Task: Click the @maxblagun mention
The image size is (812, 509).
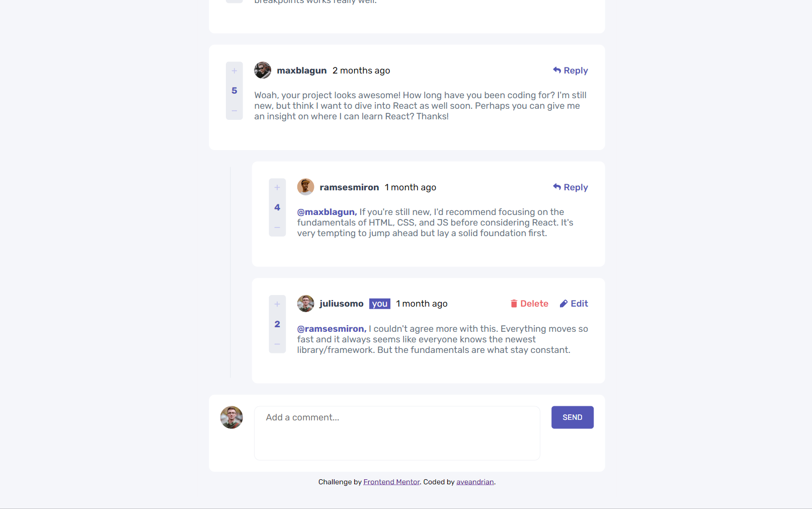Action: pyautogui.click(x=327, y=212)
